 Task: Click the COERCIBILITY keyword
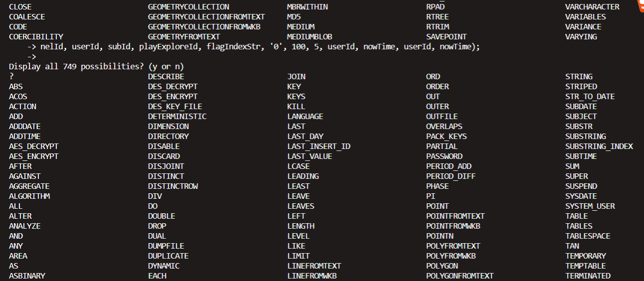click(36, 37)
